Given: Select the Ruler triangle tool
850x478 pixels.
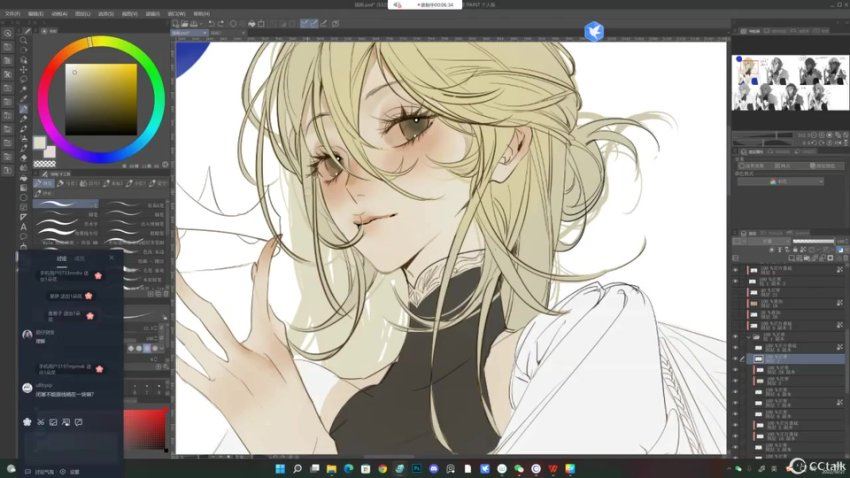Looking at the screenshot, I should tap(24, 217).
